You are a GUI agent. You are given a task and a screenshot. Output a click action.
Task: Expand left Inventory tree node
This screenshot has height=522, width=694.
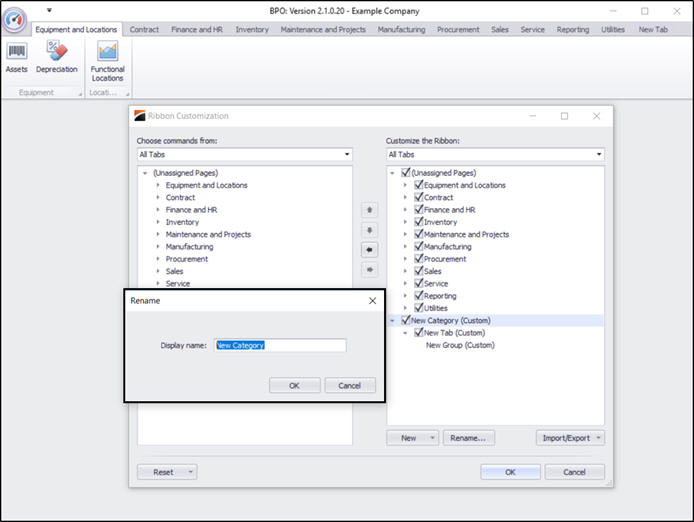[x=158, y=222]
